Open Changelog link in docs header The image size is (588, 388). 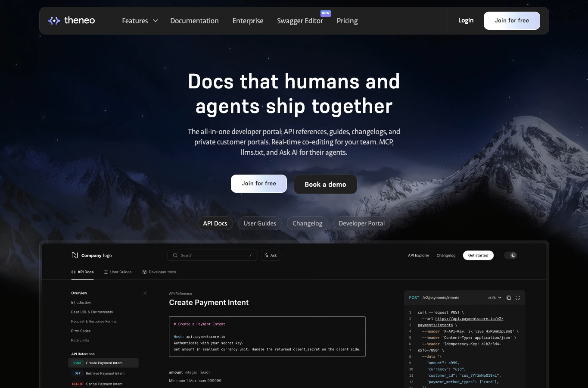point(446,255)
